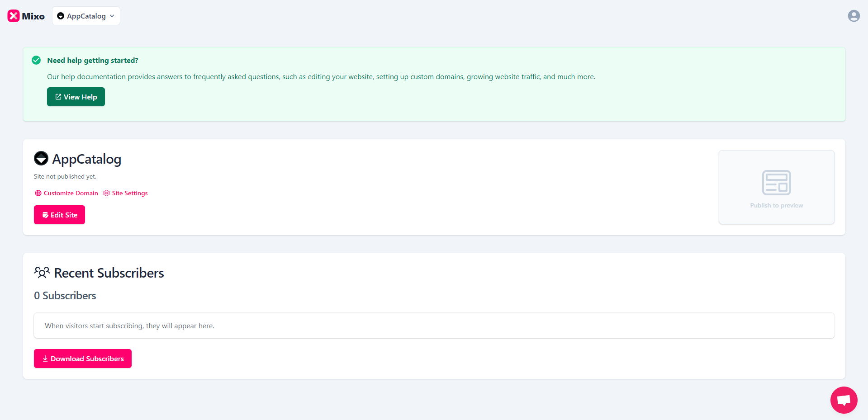Image resolution: width=868 pixels, height=420 pixels.
Task: Click the 'Site not published yet.' text
Action: 65,176
